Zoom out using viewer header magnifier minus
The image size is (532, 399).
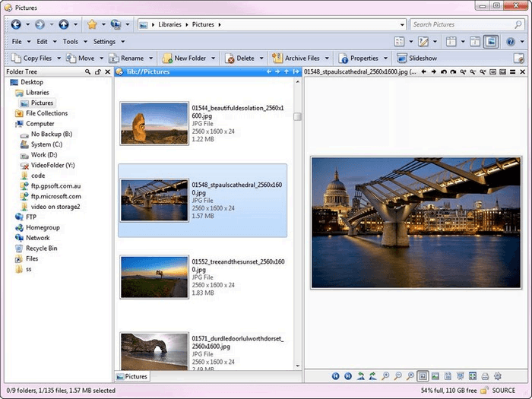point(473,71)
